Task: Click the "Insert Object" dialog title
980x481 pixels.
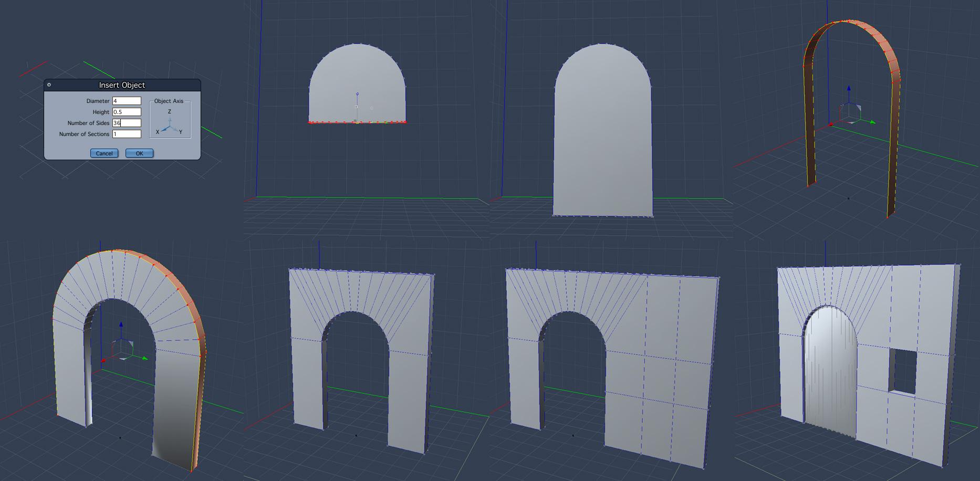Action: (122, 85)
